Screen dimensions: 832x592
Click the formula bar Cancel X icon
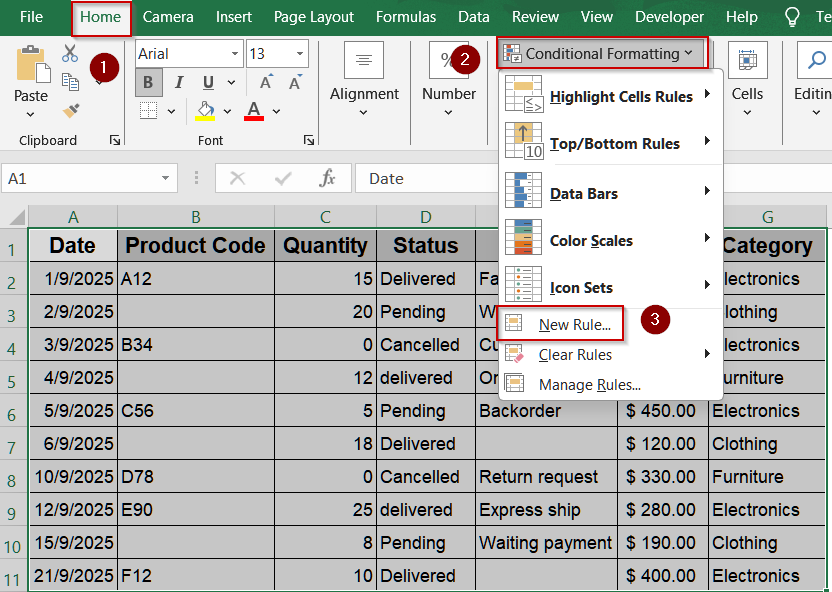(x=237, y=178)
